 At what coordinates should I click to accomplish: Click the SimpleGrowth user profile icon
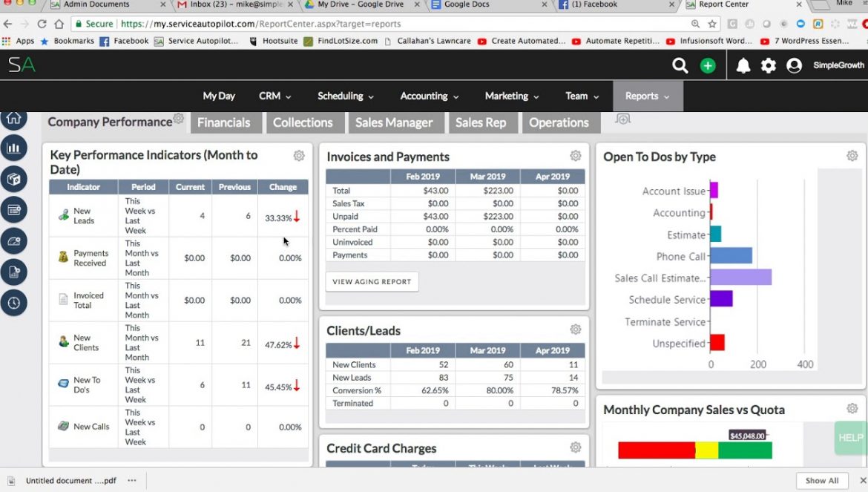tap(794, 65)
